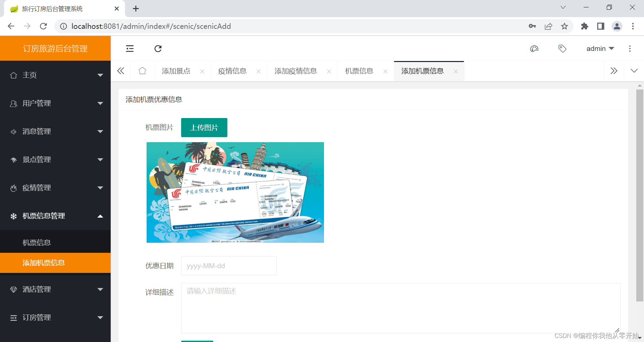Collapse the sidebar menu toggle icon

(x=130, y=49)
